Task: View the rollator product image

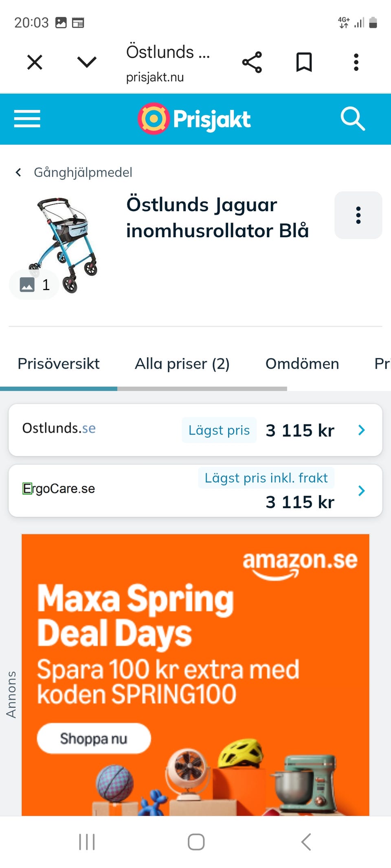Action: [65, 240]
